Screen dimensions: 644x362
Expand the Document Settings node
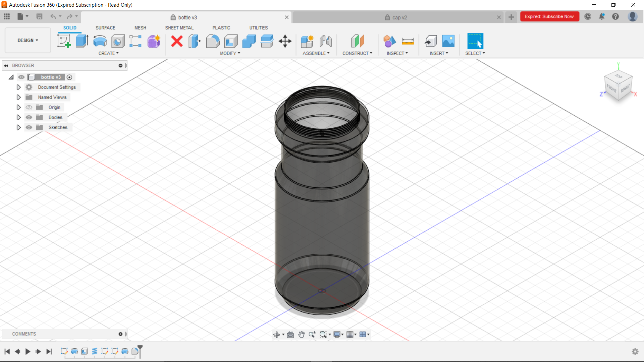18,87
